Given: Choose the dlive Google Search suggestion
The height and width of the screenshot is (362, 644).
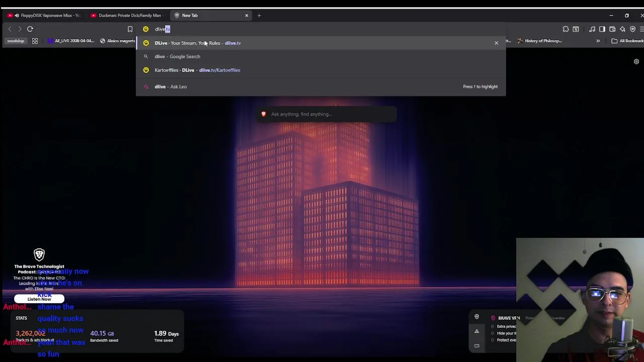Looking at the screenshot, I should 320,56.
